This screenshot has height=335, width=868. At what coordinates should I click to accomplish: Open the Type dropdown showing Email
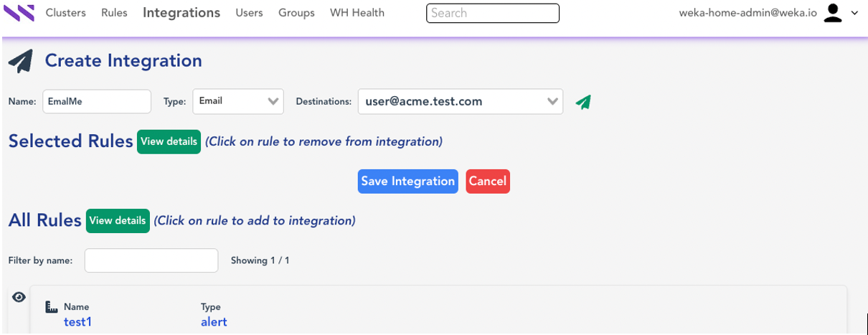[x=238, y=101]
